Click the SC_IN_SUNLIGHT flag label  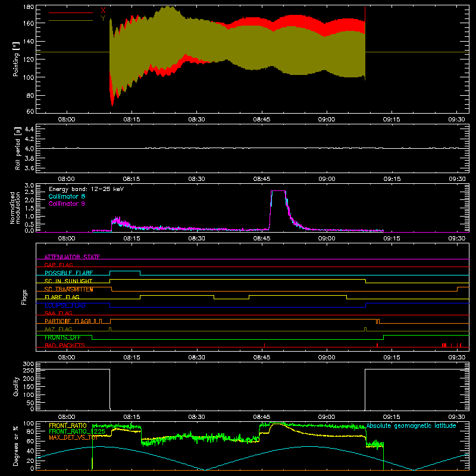(x=68, y=281)
